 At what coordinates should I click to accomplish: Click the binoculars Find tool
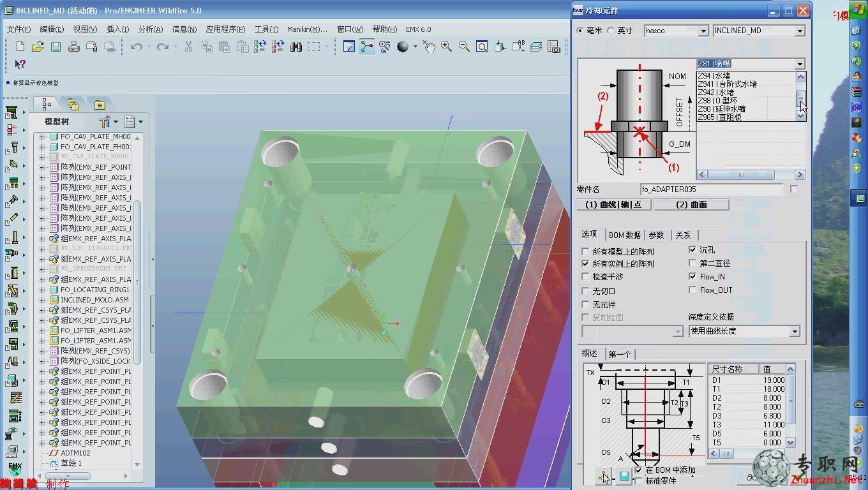point(296,47)
